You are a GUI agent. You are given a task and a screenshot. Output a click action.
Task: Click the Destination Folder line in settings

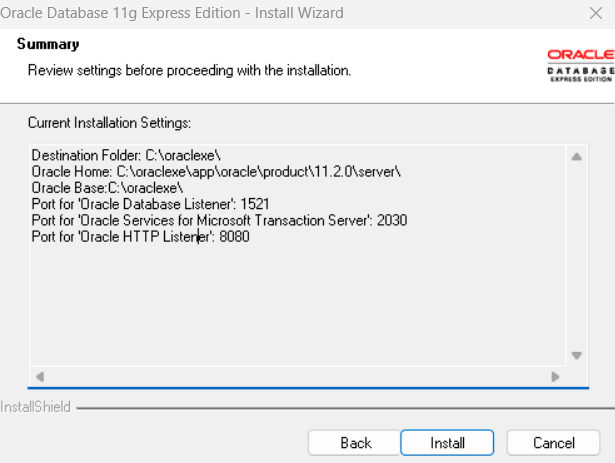126,155
